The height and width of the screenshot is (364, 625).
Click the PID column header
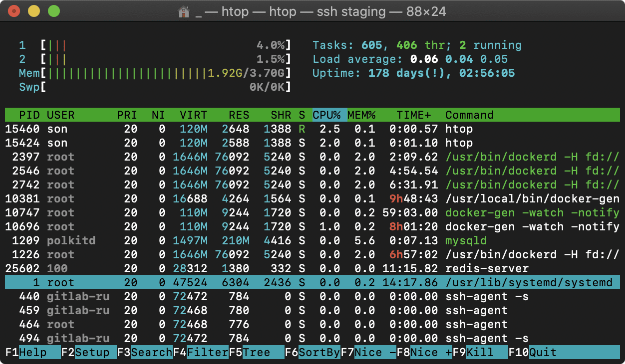(x=29, y=115)
